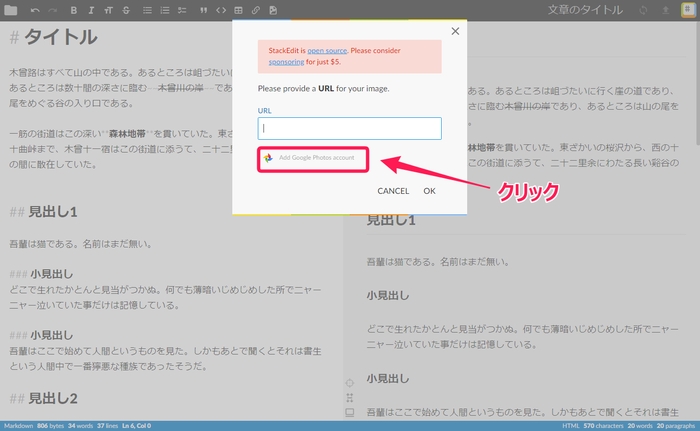This screenshot has height=431, width=700.
Task: Toggle italic formatting
Action: 91,10
